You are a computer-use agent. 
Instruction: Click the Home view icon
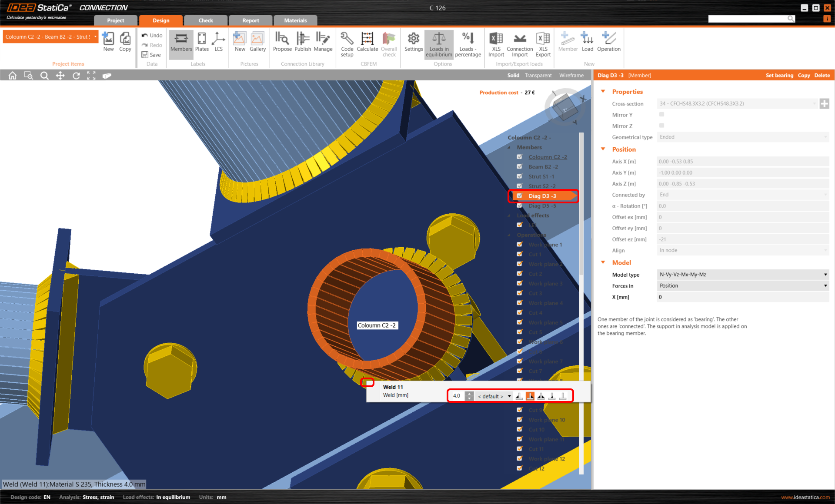[x=13, y=76]
